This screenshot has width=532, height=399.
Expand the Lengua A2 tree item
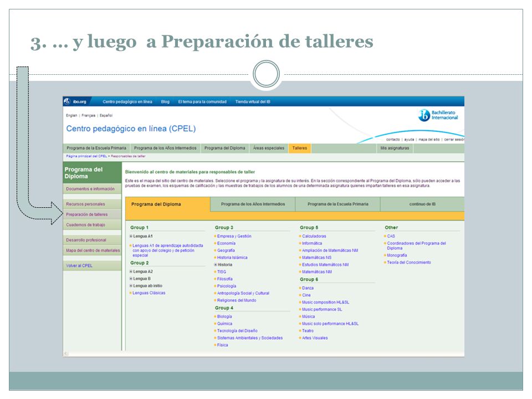(131, 272)
